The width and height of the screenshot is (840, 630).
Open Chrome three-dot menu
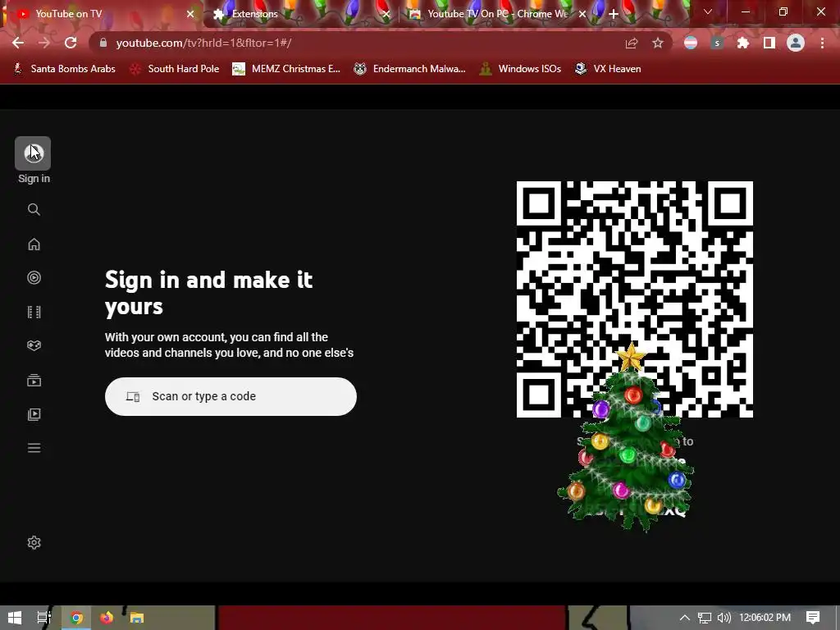click(x=822, y=43)
